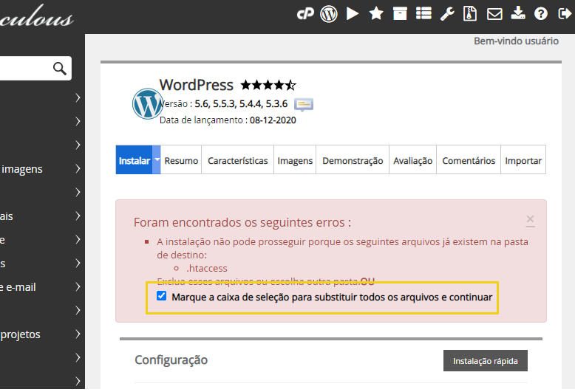Click the release date '08-12-2020'
The width and height of the screenshot is (575, 392).
point(273,120)
